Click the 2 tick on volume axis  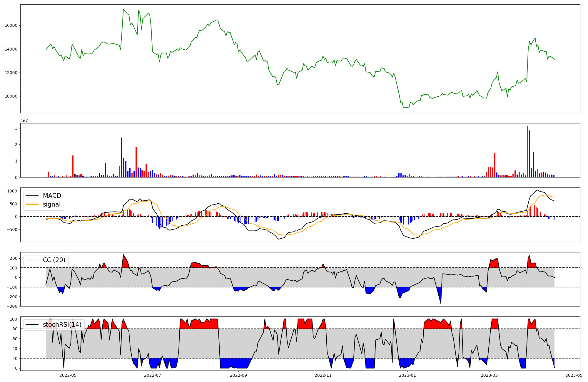tap(16, 145)
